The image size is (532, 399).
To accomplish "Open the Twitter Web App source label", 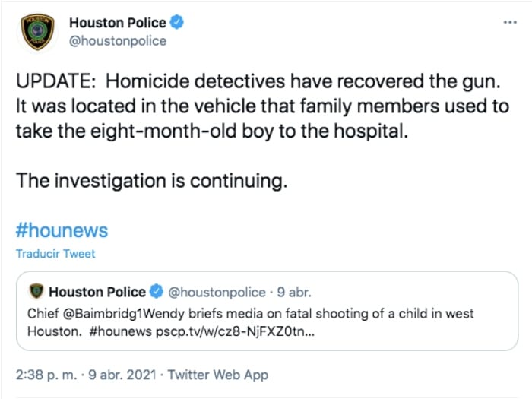I will tap(217, 375).
